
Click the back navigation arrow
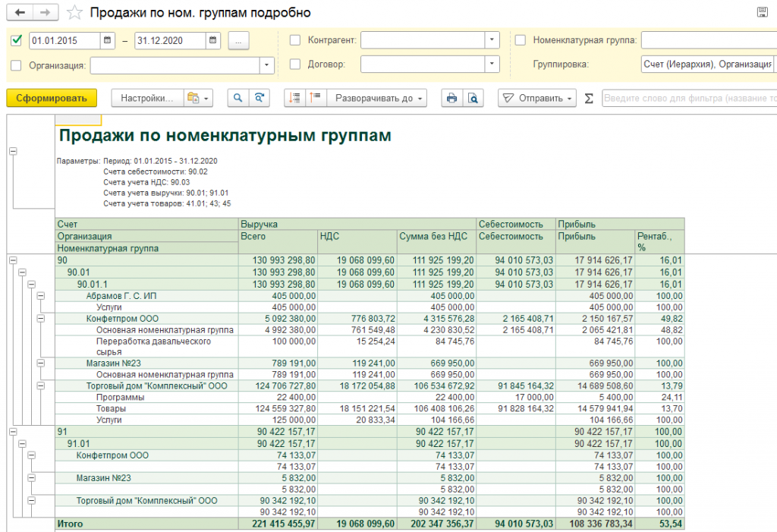pyautogui.click(x=20, y=13)
